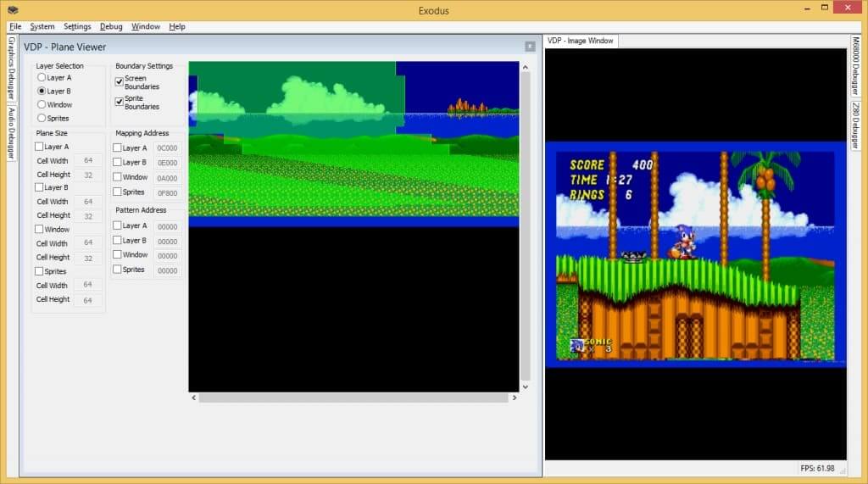This screenshot has width=868, height=484.
Task: Click left arrow of horizontal scrollbar
Action: pyautogui.click(x=193, y=397)
